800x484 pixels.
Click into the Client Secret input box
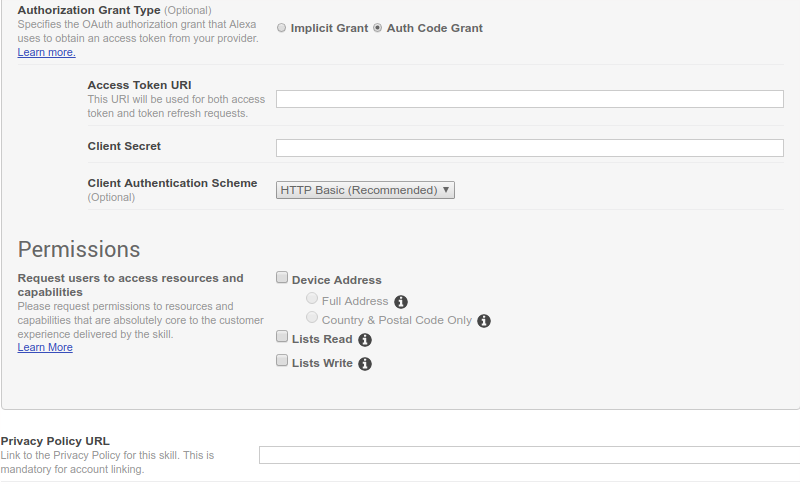[x=529, y=148]
